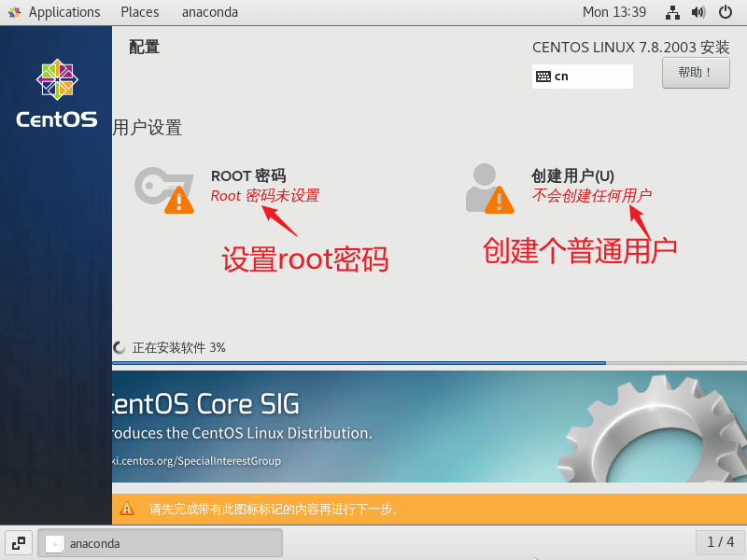The height and width of the screenshot is (560, 747).
Task: Click the CentOS Core SIG banner
Action: pyautogui.click(x=430, y=427)
